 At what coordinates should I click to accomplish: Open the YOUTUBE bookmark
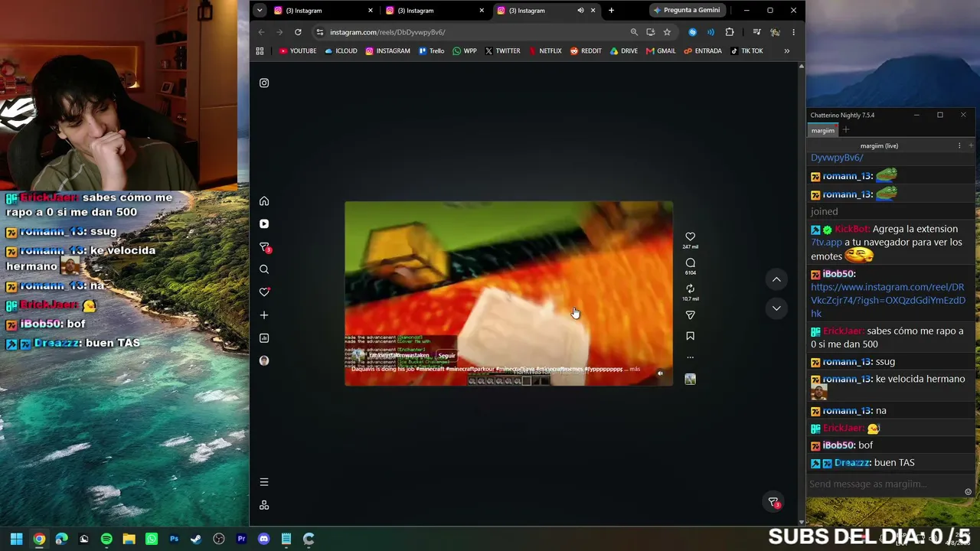coord(298,51)
